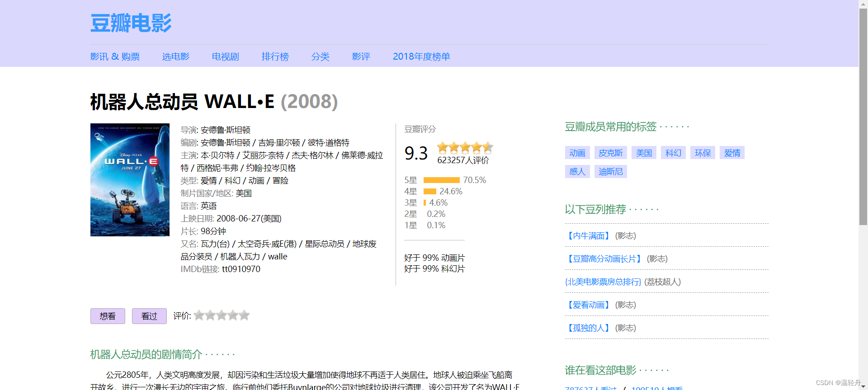Open the 【内牛满面】 doulist link
This screenshot has width=868, height=390.
click(x=589, y=235)
